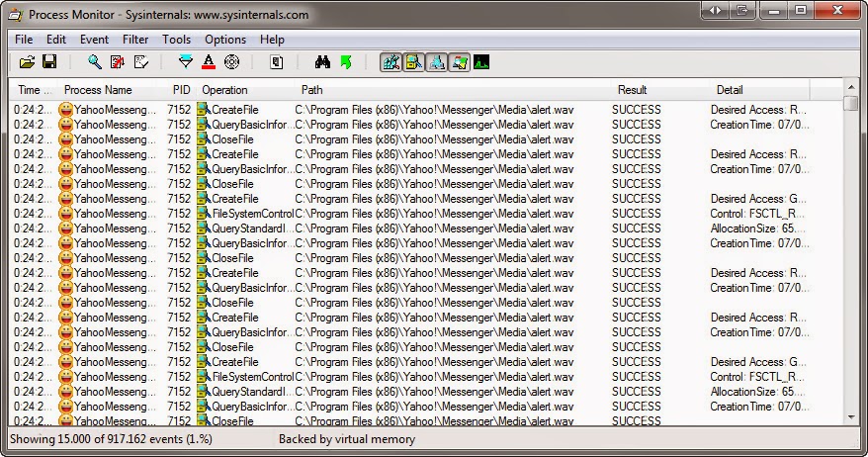The image size is (868, 457).
Task: Toggle Show Registry Activity button
Action: [x=391, y=62]
